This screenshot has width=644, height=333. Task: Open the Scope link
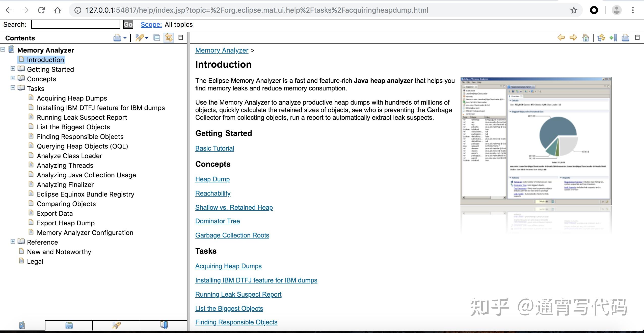pyautogui.click(x=151, y=25)
